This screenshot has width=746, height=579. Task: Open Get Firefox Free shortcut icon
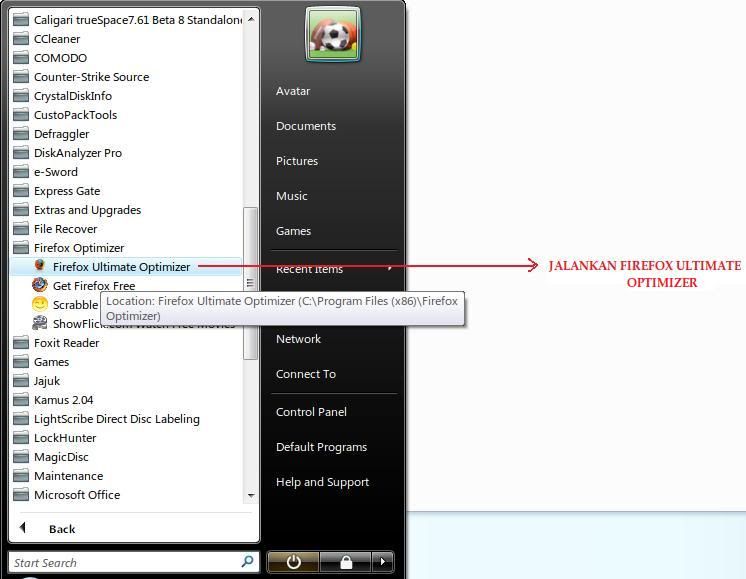tap(40, 285)
